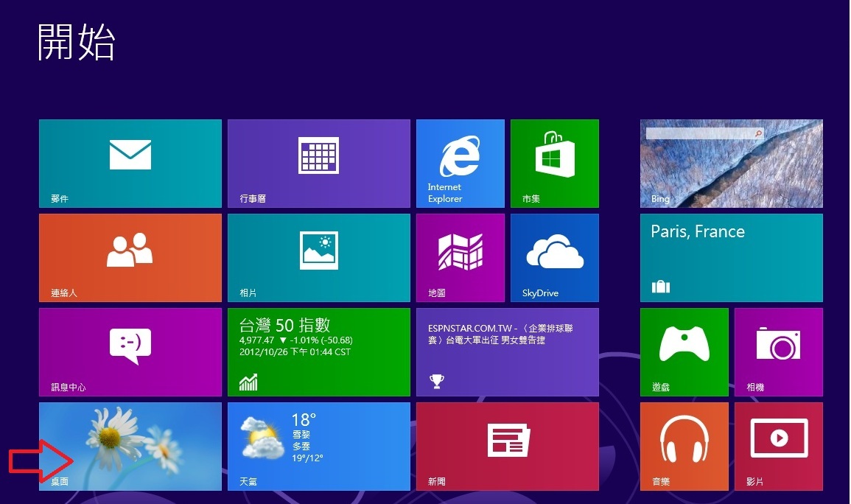Screen dimensions: 851x504
Task: Open the Games controller tile
Action: click(684, 351)
